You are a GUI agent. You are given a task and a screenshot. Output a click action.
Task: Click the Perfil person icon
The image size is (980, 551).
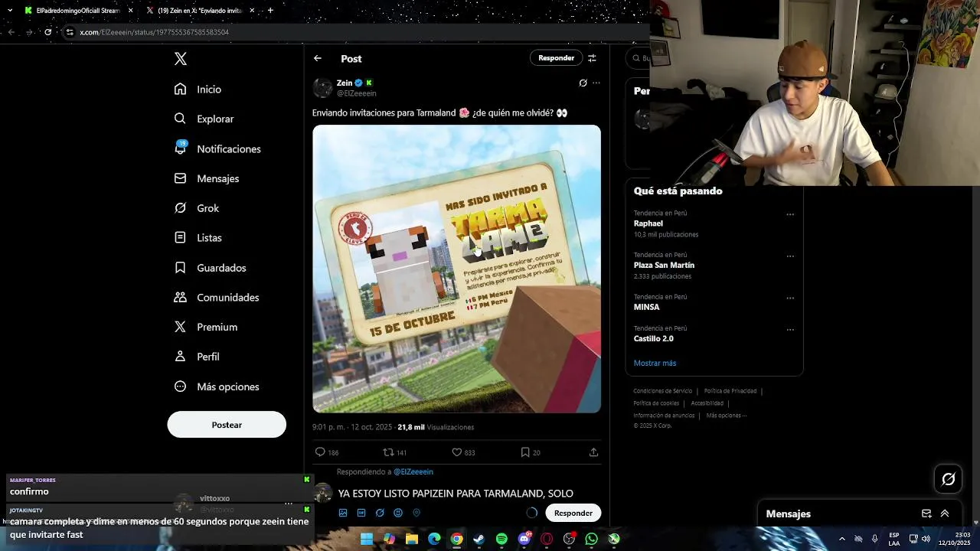pos(180,357)
